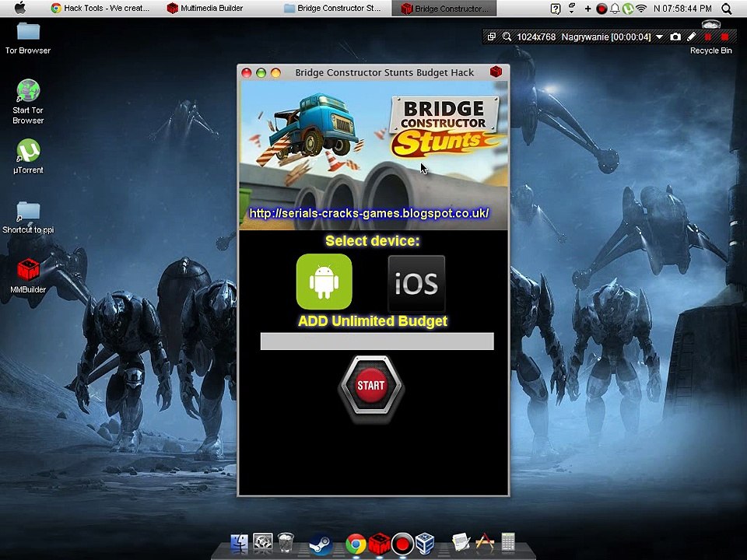Switch to active Bridge Constructor... taskbar tab
747x560 pixels.
pos(444,8)
